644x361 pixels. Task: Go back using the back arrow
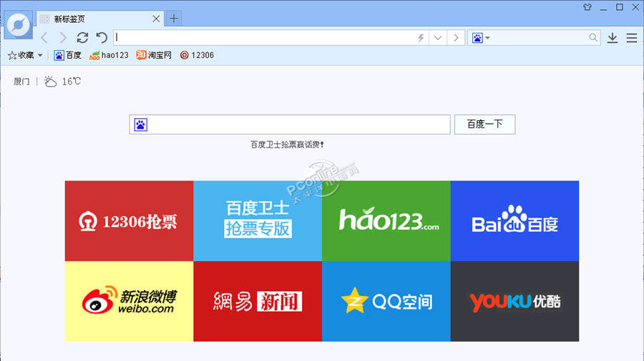pyautogui.click(x=45, y=38)
